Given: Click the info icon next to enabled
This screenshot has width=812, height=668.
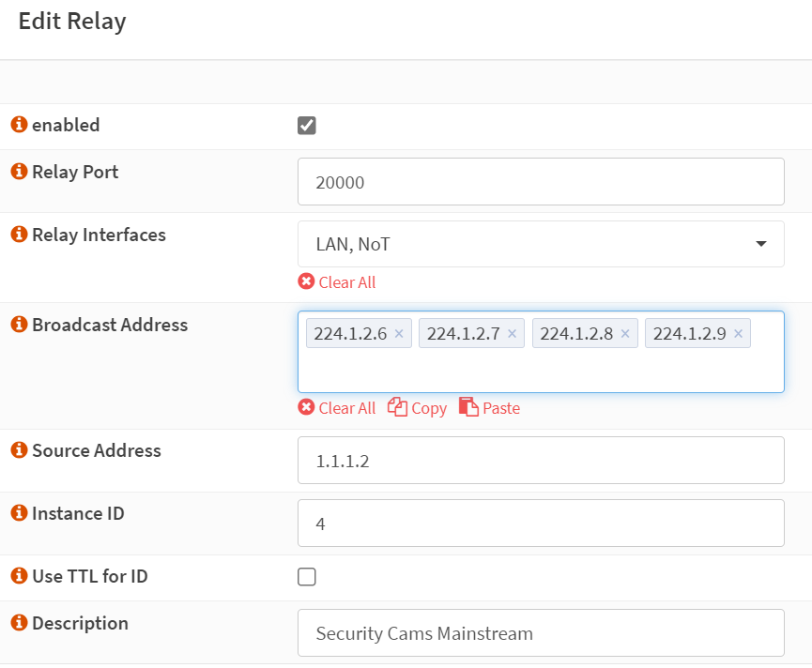Looking at the screenshot, I should click(x=19, y=125).
